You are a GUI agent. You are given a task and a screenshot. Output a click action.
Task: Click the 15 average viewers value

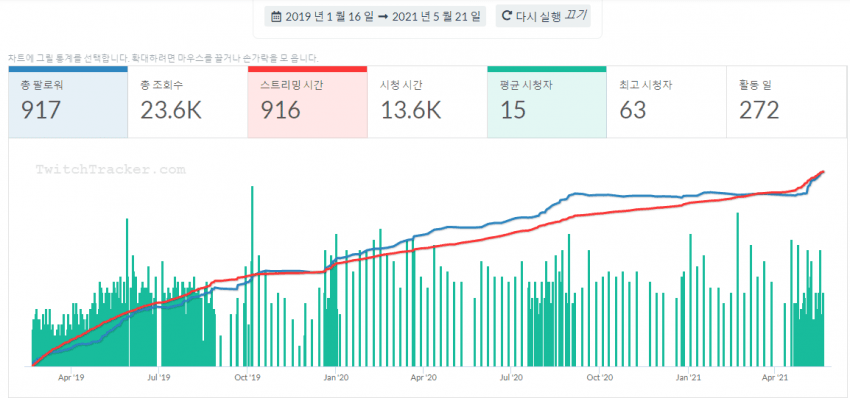click(x=513, y=110)
